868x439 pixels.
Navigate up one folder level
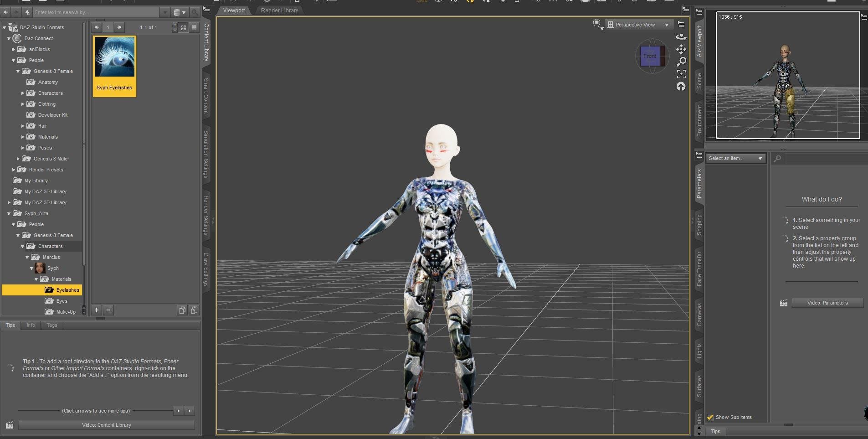pos(27,12)
